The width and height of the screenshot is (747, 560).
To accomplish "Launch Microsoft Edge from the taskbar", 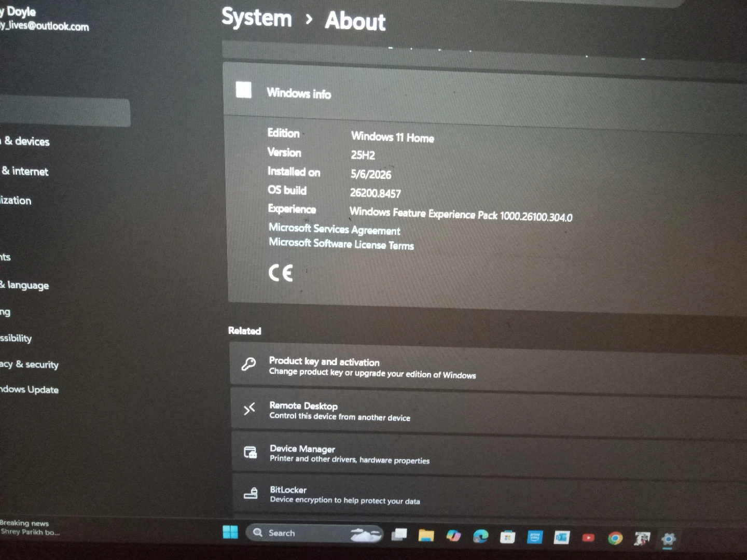I will [480, 537].
